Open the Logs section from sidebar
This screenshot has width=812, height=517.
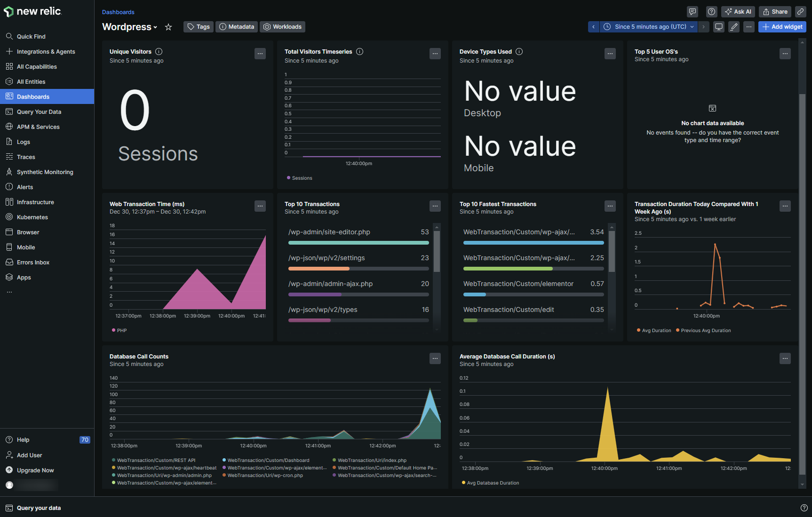click(23, 142)
